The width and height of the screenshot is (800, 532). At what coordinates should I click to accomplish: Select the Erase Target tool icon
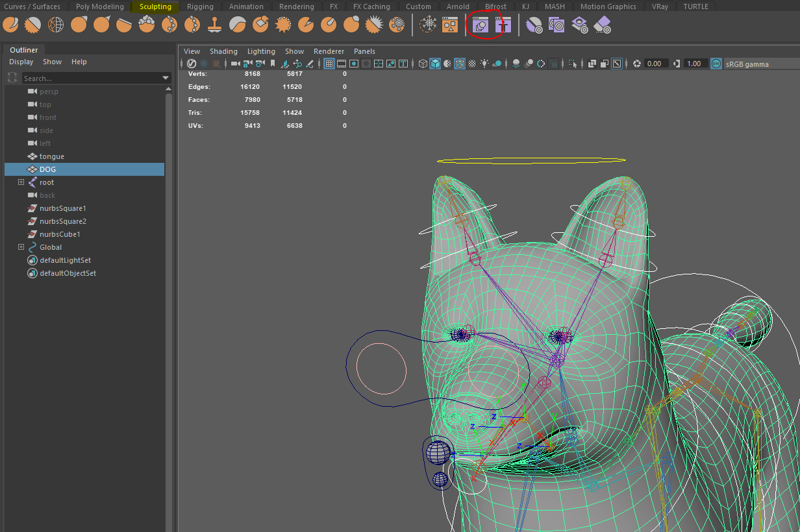click(603, 25)
